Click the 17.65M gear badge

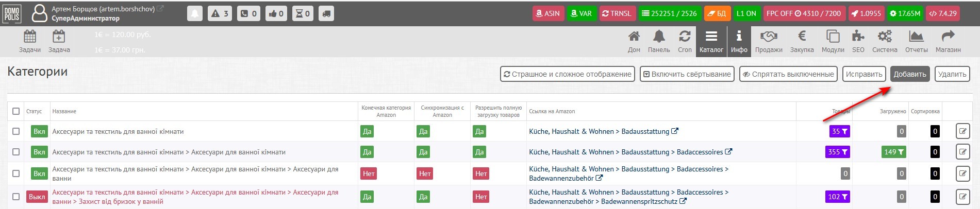point(905,13)
